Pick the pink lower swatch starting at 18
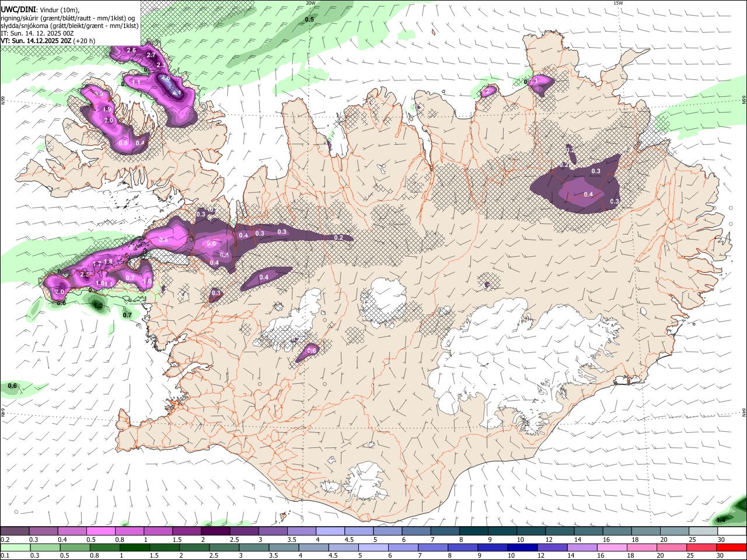This screenshot has height=560, width=747. [x=643, y=547]
